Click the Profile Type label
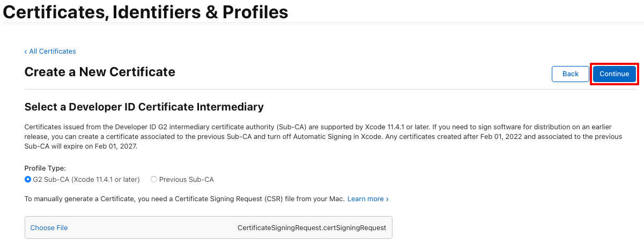Screen dimensions: 644x243 click(45, 168)
